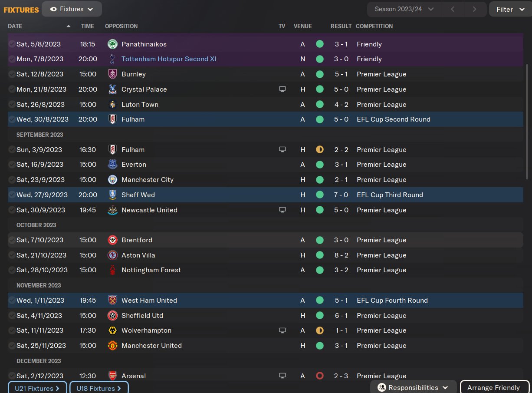Toggle the checkmark beside Sat, 4/11/2023 fixture
This screenshot has width=532, height=393.
(x=12, y=316)
